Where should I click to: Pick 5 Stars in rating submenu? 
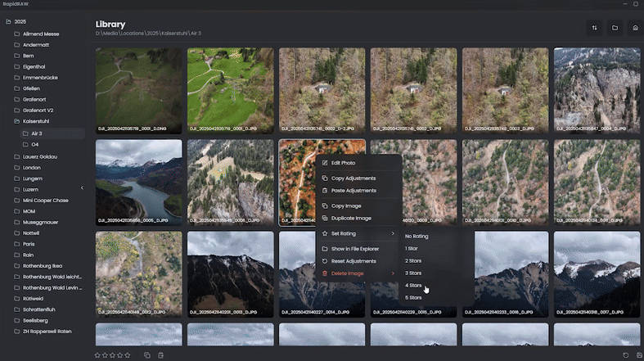pyautogui.click(x=413, y=298)
